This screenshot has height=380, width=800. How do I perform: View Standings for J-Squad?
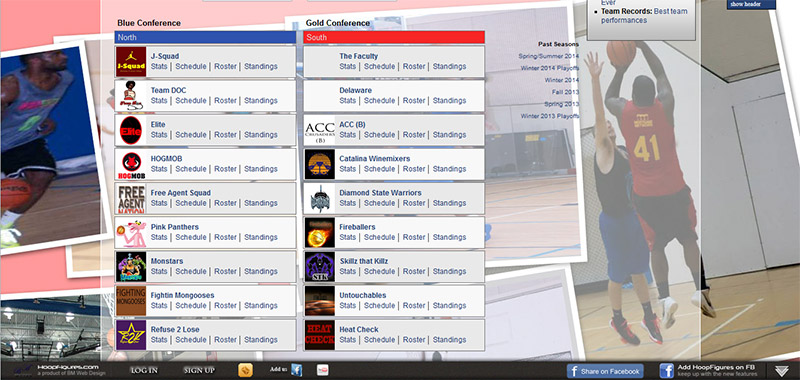(x=261, y=66)
